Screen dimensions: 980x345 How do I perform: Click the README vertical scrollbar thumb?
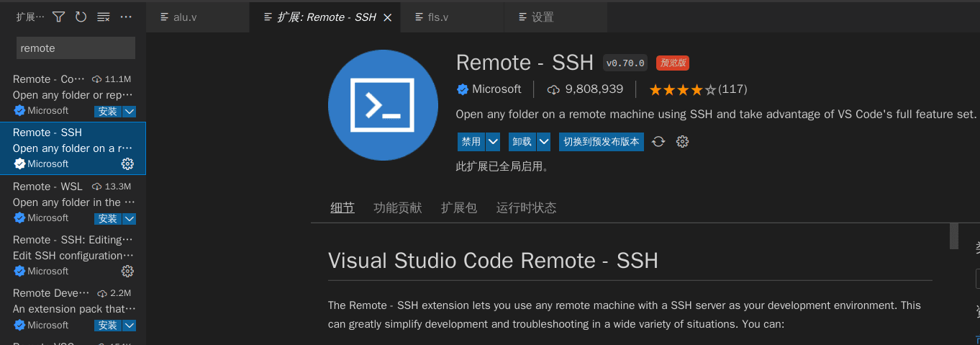point(954,236)
